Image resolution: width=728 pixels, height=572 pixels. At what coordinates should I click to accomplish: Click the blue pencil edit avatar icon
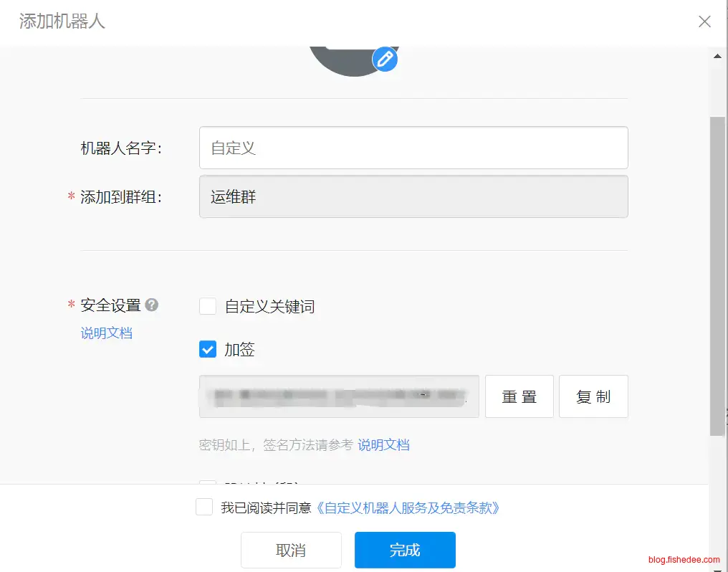pyautogui.click(x=385, y=59)
